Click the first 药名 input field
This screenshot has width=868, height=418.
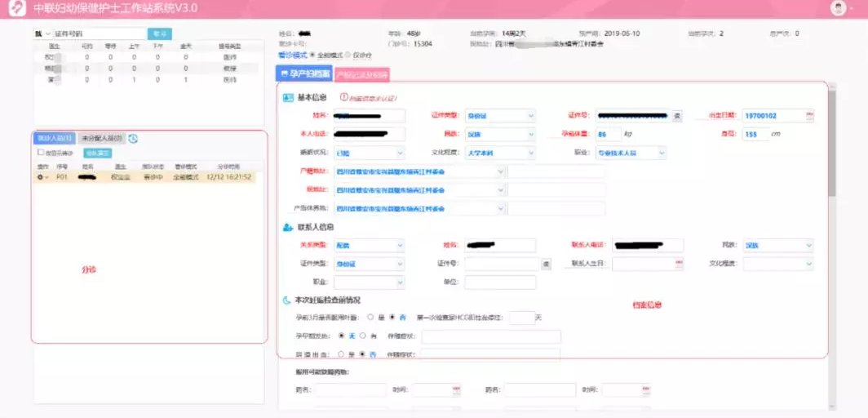[351, 390]
